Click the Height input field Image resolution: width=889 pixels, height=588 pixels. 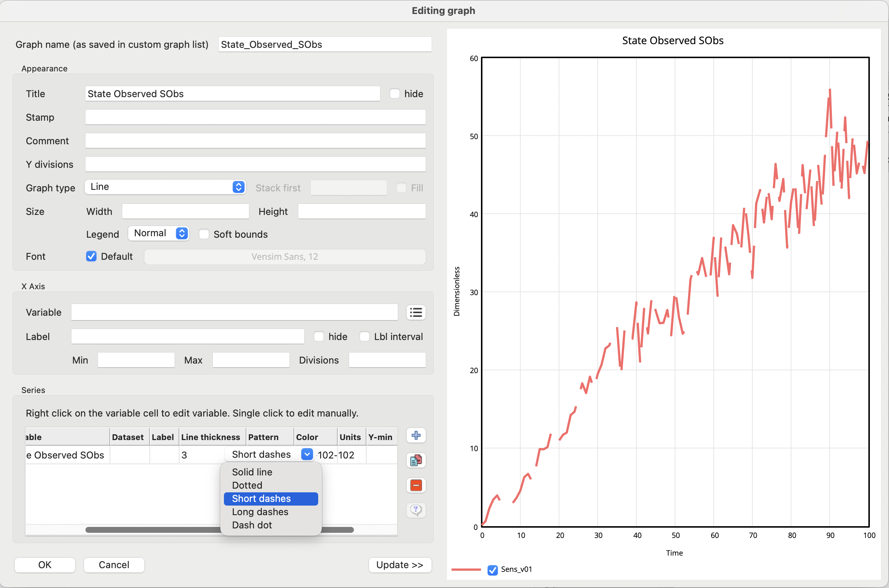pos(362,211)
